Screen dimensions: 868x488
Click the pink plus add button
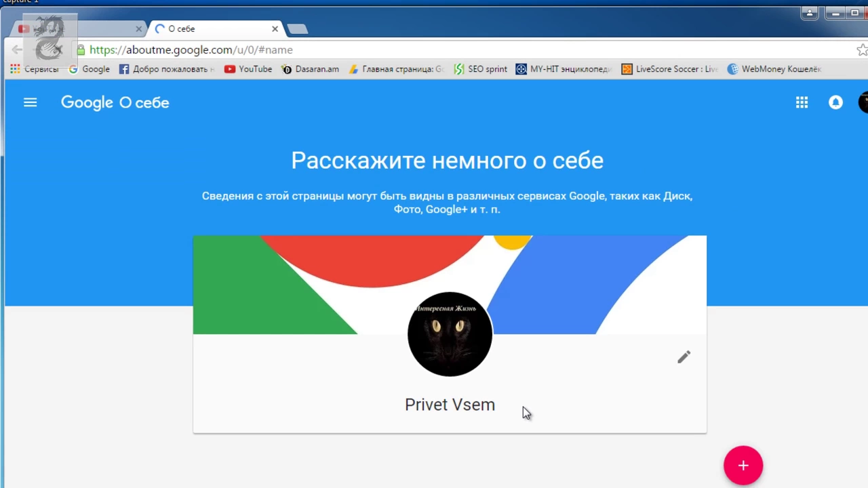pos(743,466)
